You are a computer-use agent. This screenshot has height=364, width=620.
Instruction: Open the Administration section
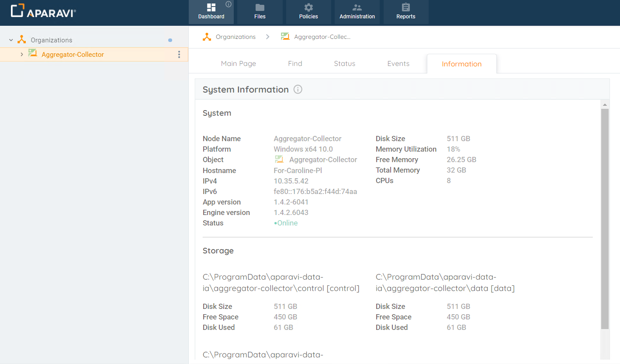[x=357, y=12]
